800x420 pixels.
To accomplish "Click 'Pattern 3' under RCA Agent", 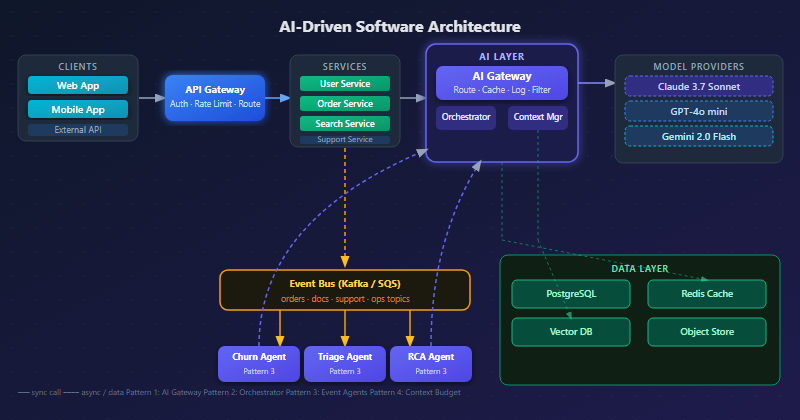I will tap(431, 371).
